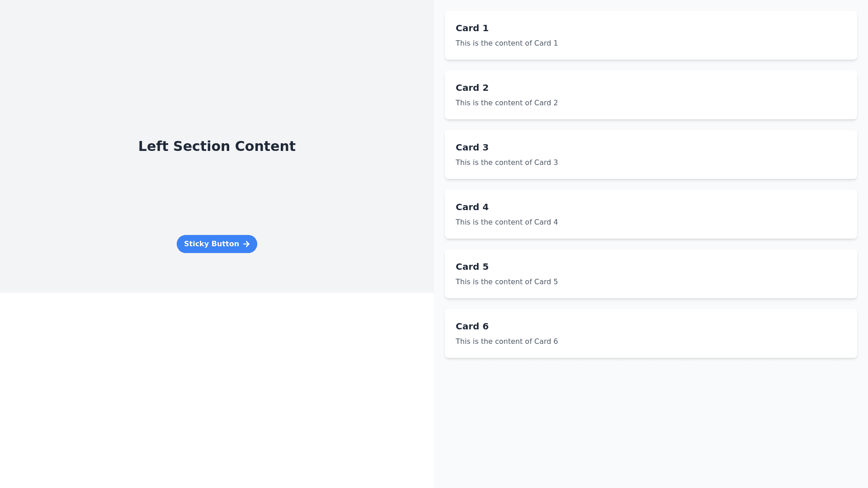
Task: Click the Card 2 content text
Action: coord(506,103)
